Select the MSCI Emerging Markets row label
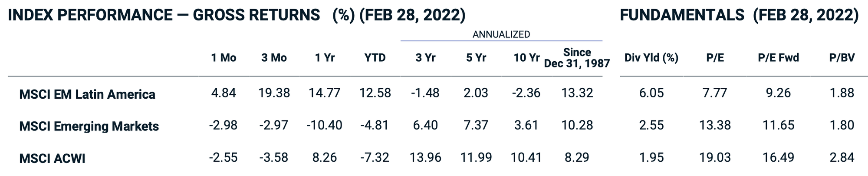 click(89, 126)
